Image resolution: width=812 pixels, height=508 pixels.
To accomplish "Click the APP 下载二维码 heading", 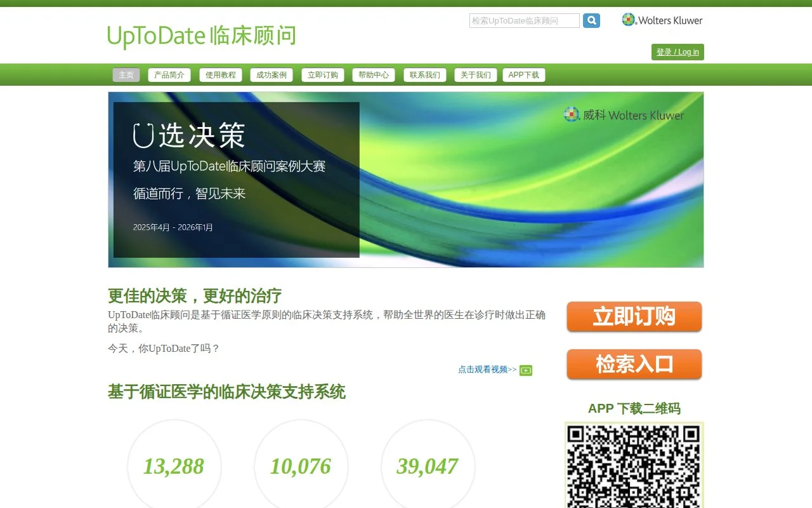I will pyautogui.click(x=634, y=408).
